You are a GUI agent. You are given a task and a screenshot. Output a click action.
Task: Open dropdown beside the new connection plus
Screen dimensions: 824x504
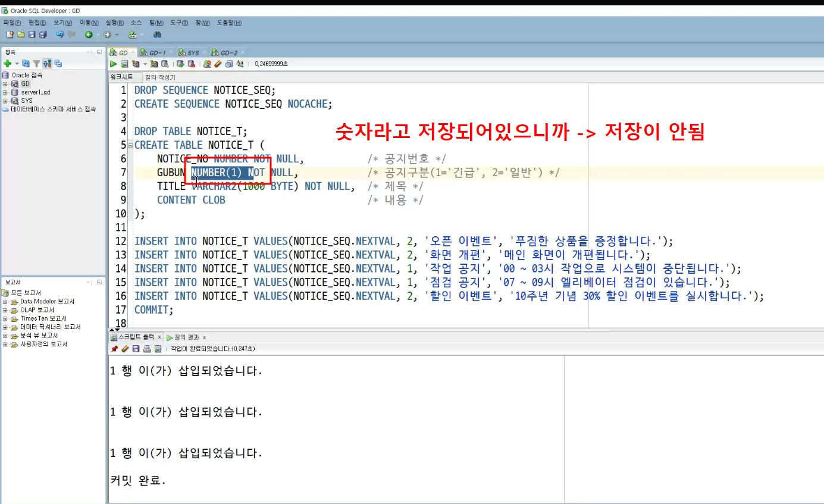17,63
